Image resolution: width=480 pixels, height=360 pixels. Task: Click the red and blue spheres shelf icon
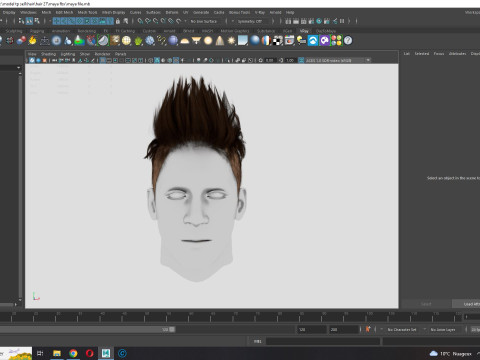pyautogui.click(x=21, y=41)
